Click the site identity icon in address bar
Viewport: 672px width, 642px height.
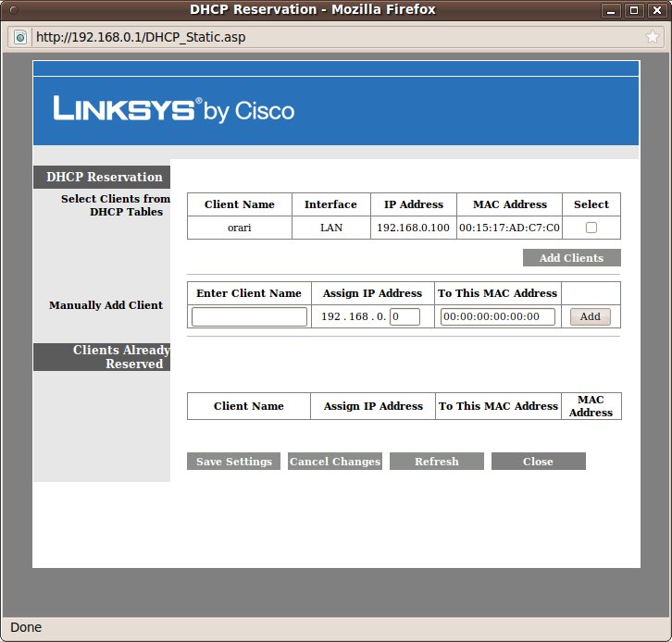tap(19, 38)
